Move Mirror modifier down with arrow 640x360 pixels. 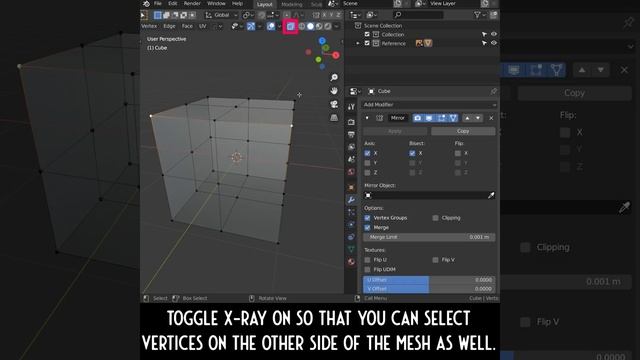478,118
